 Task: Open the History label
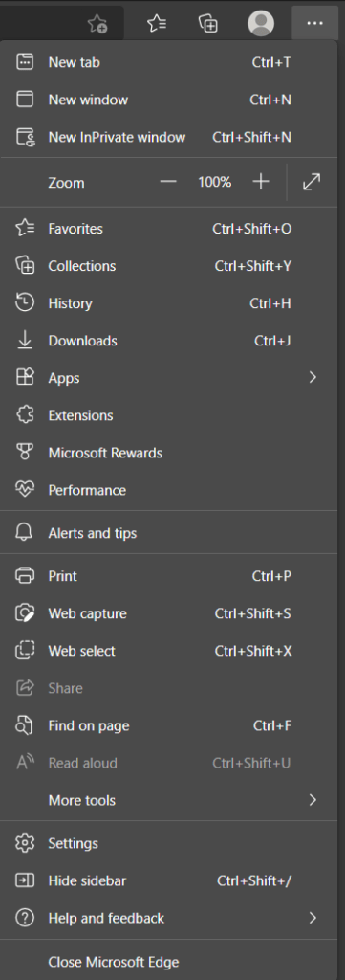coord(70,303)
